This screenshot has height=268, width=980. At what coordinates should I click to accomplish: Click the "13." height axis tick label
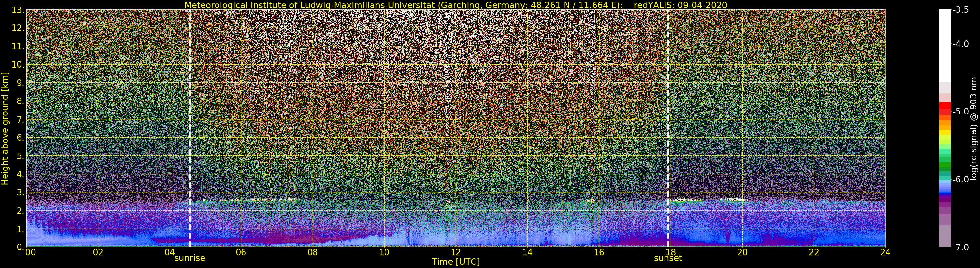click(x=18, y=10)
